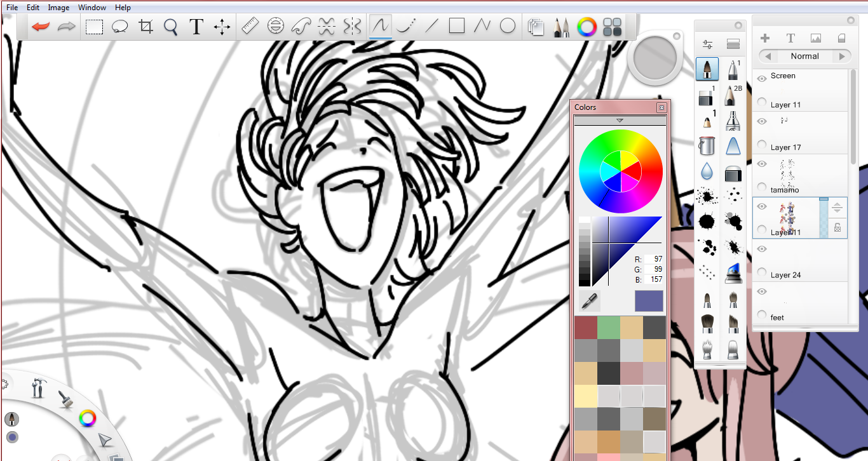Screen dimensions: 868x461
Task: Clear the layer with the page-corner icon
Action: click(841, 38)
